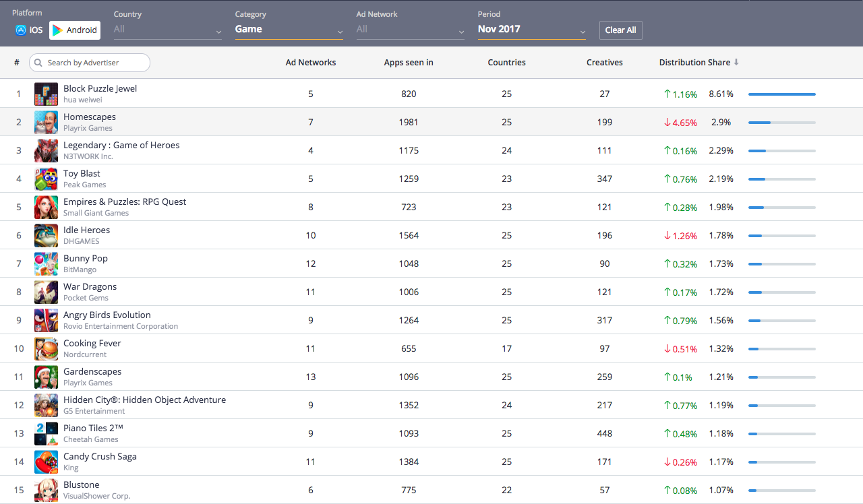The image size is (863, 504).
Task: Focus the Search by Advertiser field
Action: (x=90, y=63)
